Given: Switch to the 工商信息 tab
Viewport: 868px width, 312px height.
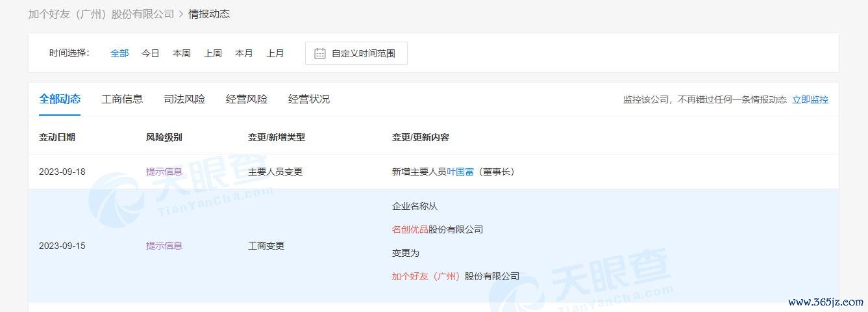Looking at the screenshot, I should click(x=122, y=99).
